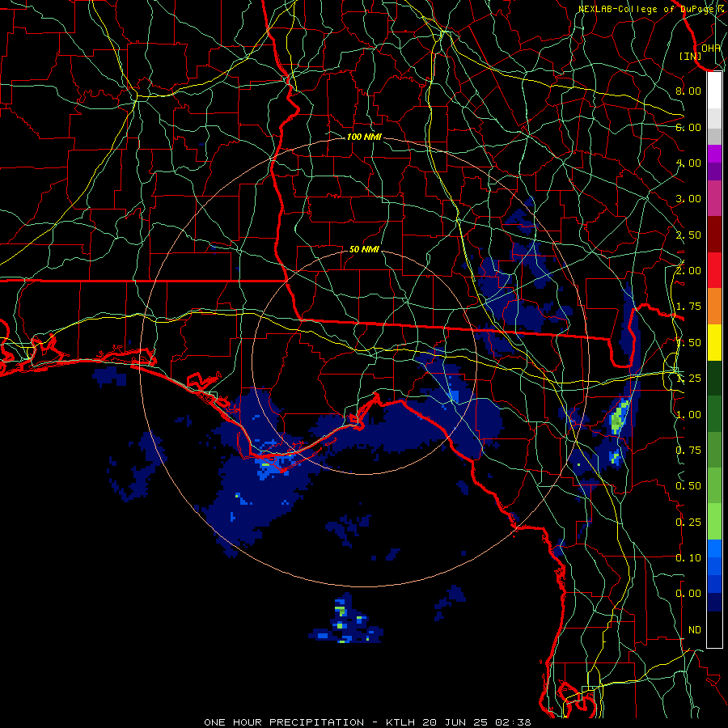Click the 2.50 scale value

point(688,235)
